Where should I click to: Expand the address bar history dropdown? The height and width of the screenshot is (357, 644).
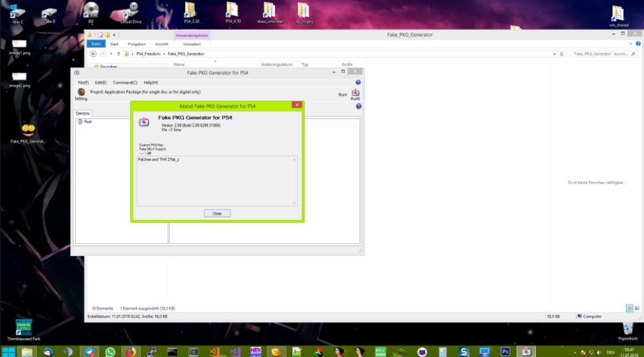pyautogui.click(x=555, y=54)
